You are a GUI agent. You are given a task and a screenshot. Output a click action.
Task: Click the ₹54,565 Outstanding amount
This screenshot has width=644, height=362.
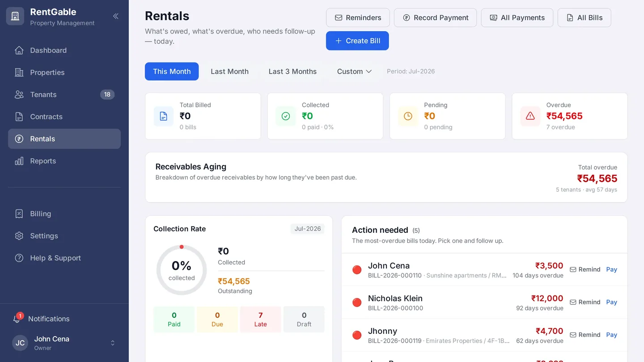pyautogui.click(x=234, y=282)
